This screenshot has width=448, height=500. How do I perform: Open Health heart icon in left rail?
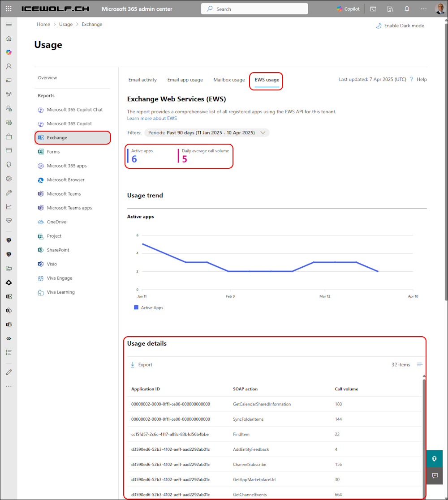[x=9, y=221]
